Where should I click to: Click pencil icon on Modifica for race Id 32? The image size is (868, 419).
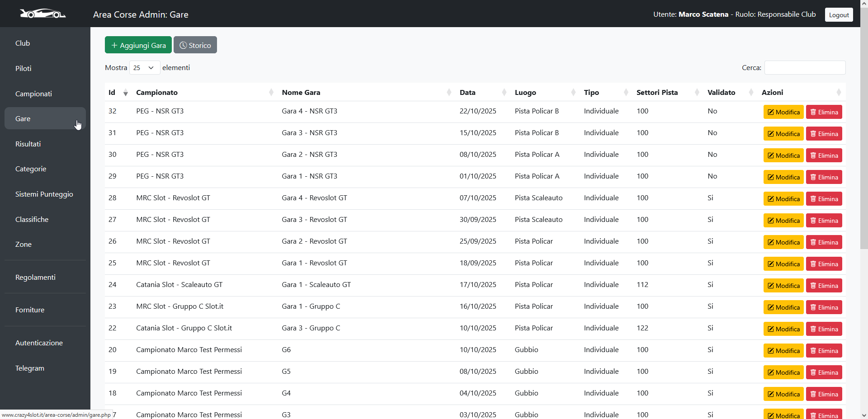click(771, 112)
